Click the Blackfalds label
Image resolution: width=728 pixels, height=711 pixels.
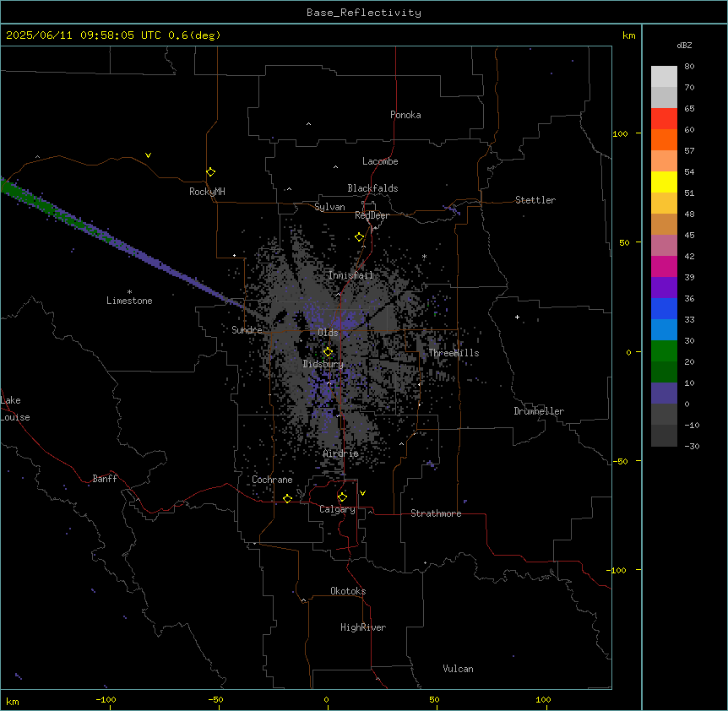[372, 188]
